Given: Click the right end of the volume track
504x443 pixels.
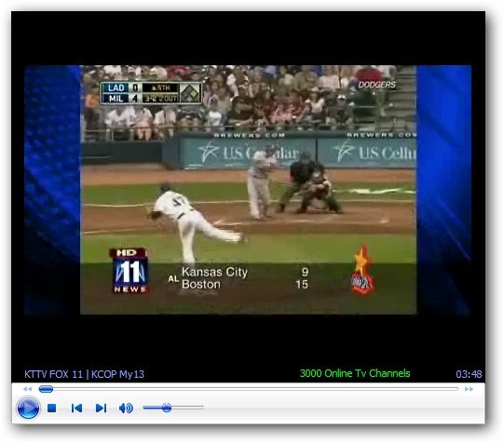Looking at the screenshot, I should (x=202, y=408).
